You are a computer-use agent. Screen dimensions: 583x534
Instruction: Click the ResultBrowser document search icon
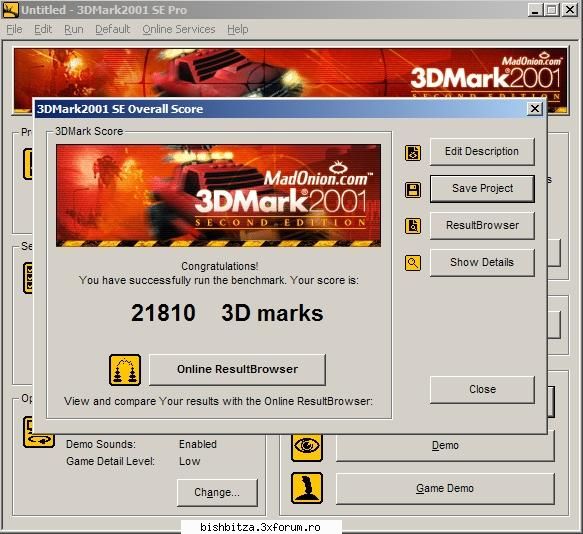(413, 226)
